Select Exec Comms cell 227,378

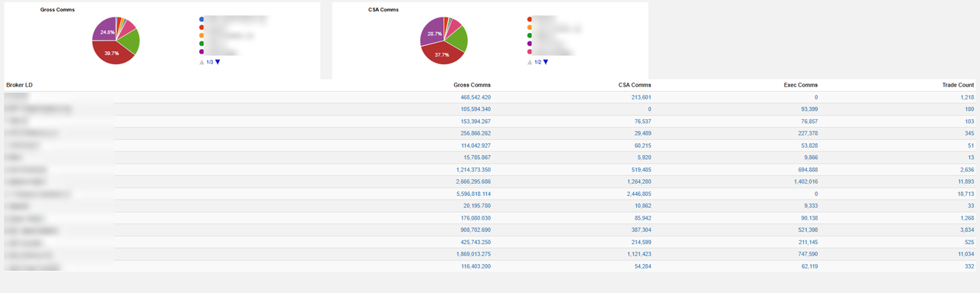pyautogui.click(x=808, y=134)
